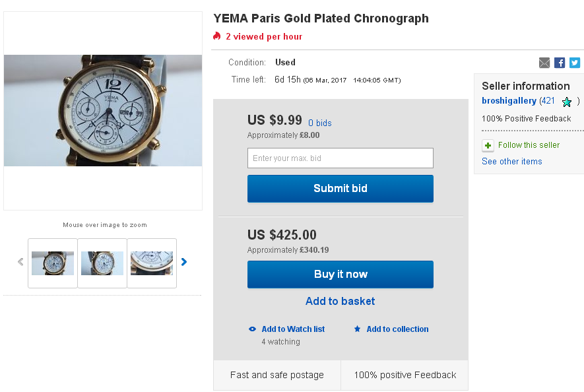Click the green plus Follow icon
Image resolution: width=584 pixels, height=392 pixels.
click(488, 146)
